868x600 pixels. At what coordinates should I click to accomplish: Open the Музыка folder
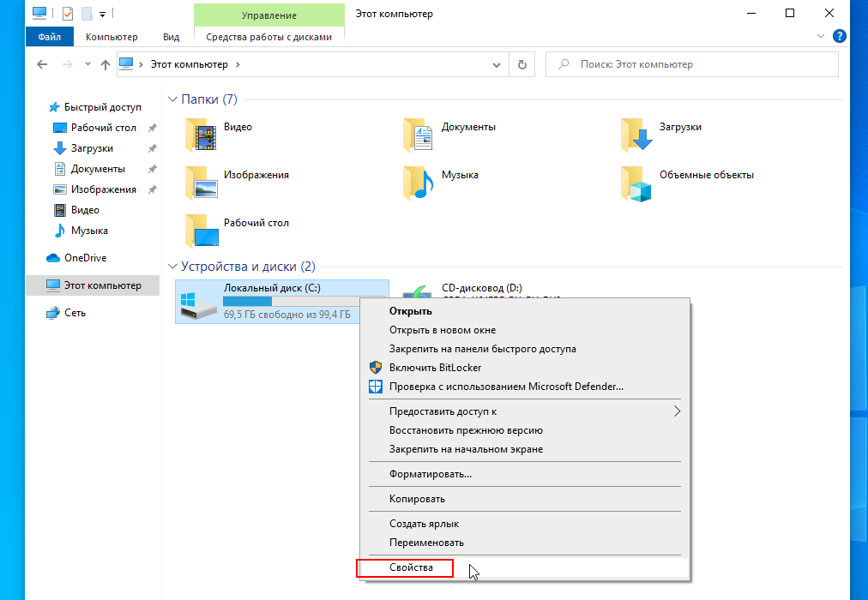[x=419, y=183]
